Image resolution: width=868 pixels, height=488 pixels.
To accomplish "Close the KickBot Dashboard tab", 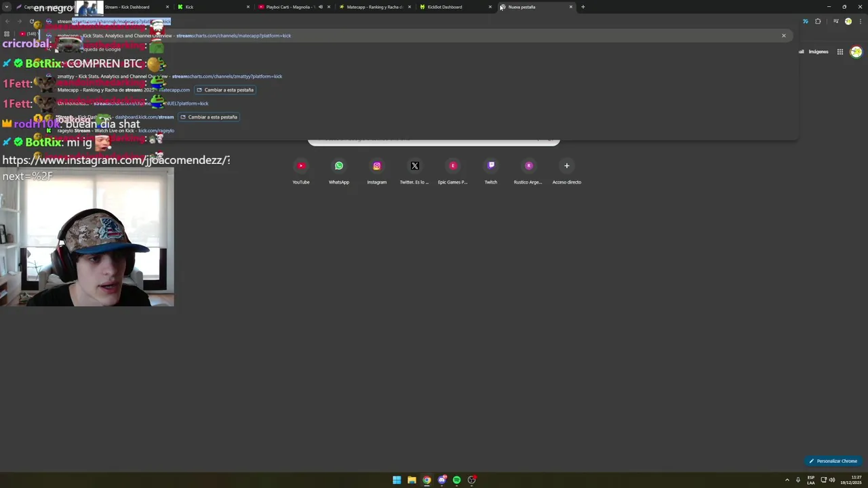I will tap(490, 7).
